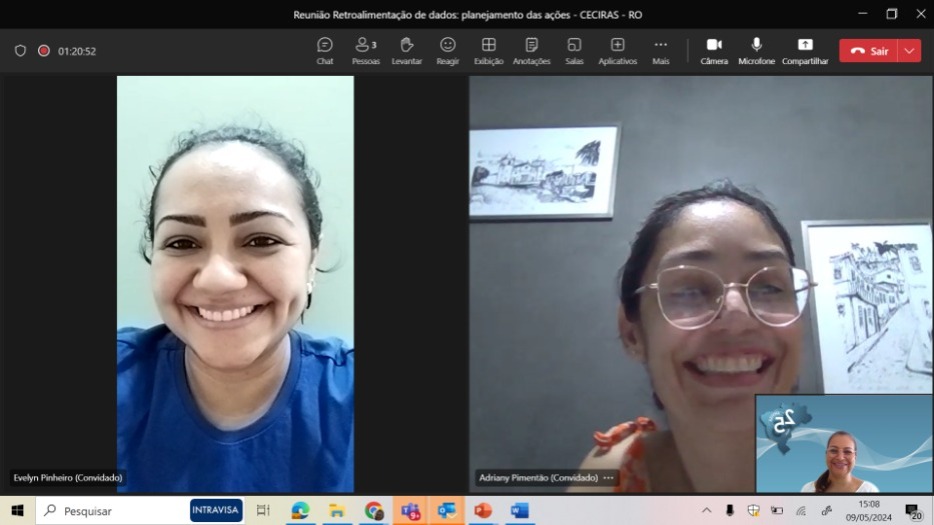Click the red recording indicator
The width and height of the screenshot is (934, 525).
(44, 51)
